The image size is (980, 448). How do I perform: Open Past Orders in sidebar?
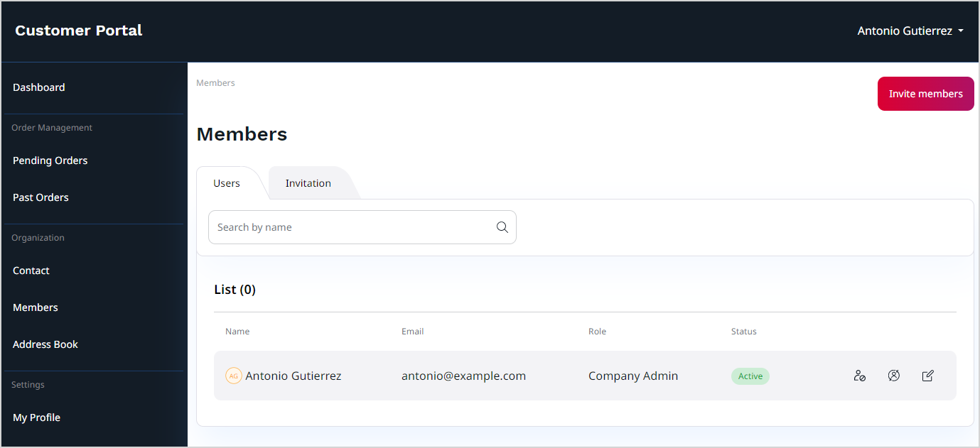[x=41, y=197]
